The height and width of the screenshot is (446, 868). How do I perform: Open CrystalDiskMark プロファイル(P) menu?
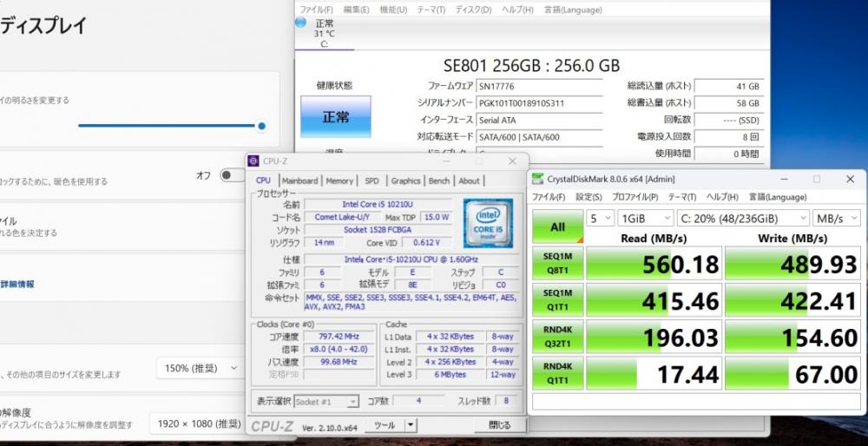click(635, 197)
